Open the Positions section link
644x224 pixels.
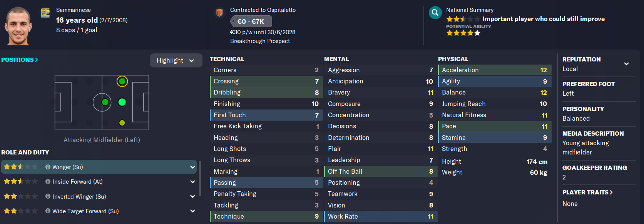19,60
